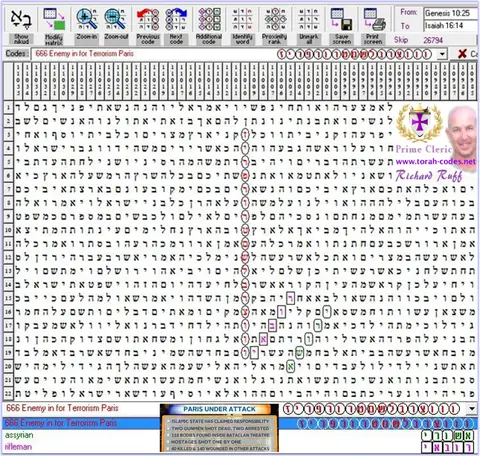Select first 666 Enemy row in code list
Image resolution: width=480 pixels, height=456 pixels.
click(x=62, y=408)
